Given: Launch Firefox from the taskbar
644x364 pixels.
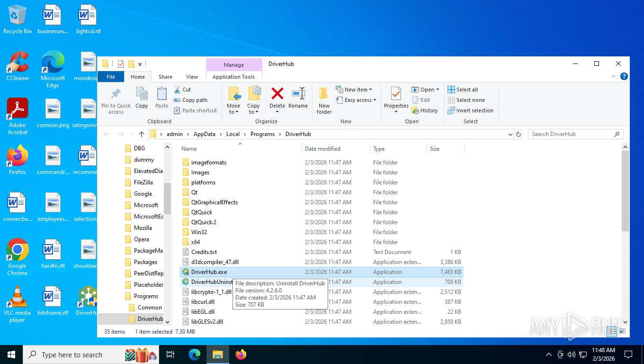Looking at the screenshot, I should (x=241, y=355).
